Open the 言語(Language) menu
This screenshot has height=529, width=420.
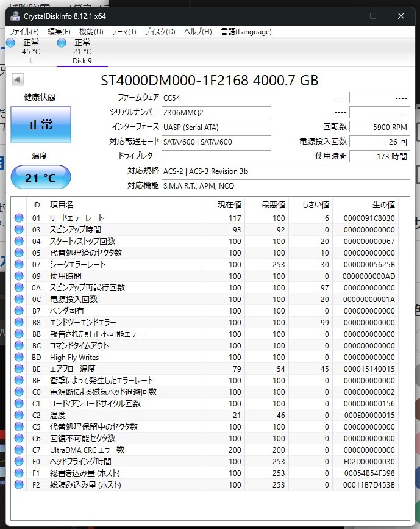pyautogui.click(x=246, y=31)
